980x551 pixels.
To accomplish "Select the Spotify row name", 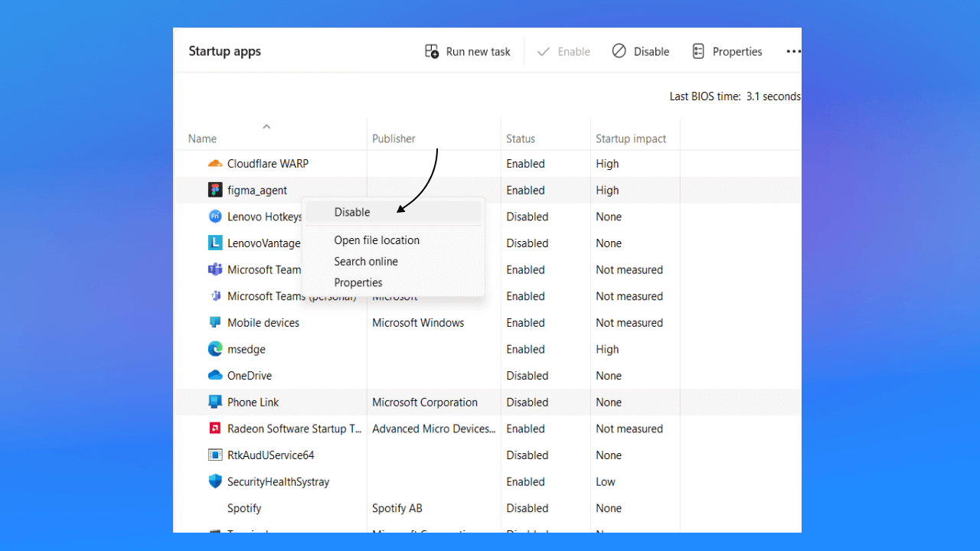I will tap(244, 508).
